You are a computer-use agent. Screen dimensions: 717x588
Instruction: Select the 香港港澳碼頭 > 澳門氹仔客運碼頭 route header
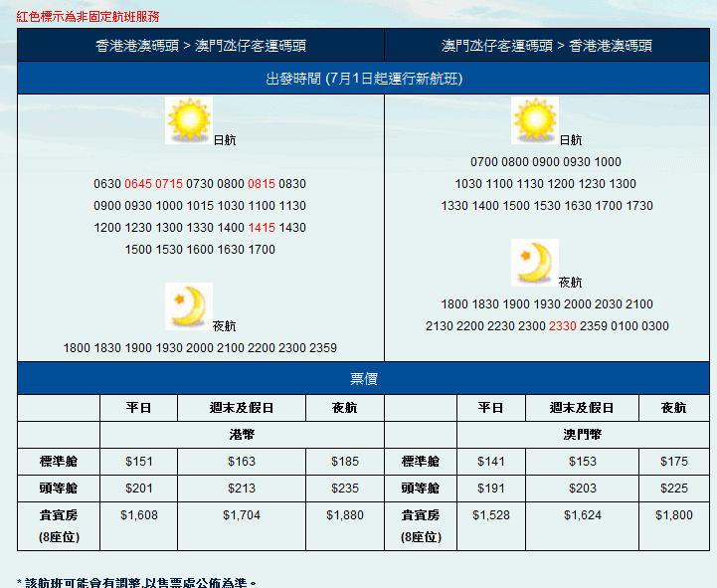coord(200,46)
